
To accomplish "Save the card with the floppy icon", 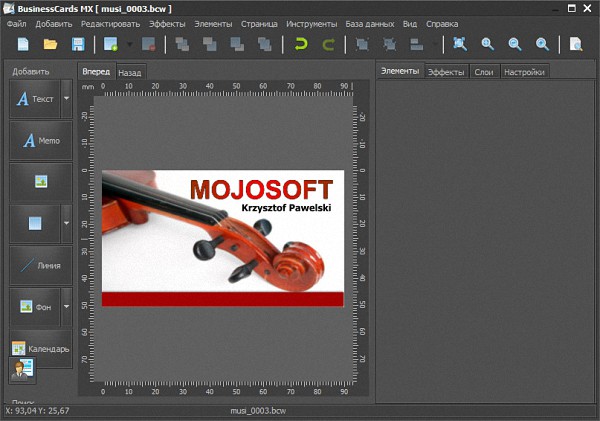I will tap(77, 44).
